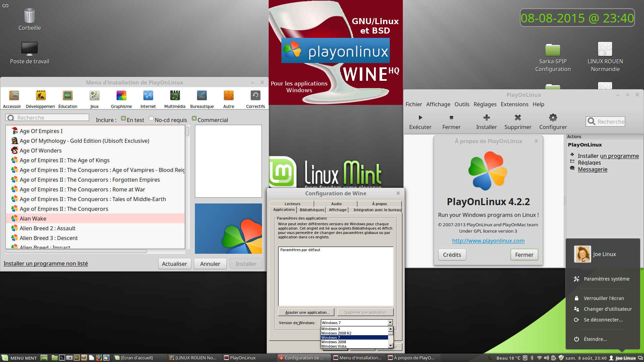Viewport: 644px width, 362px height.
Task: Click the volume icon in system tray
Action: (x=546, y=358)
